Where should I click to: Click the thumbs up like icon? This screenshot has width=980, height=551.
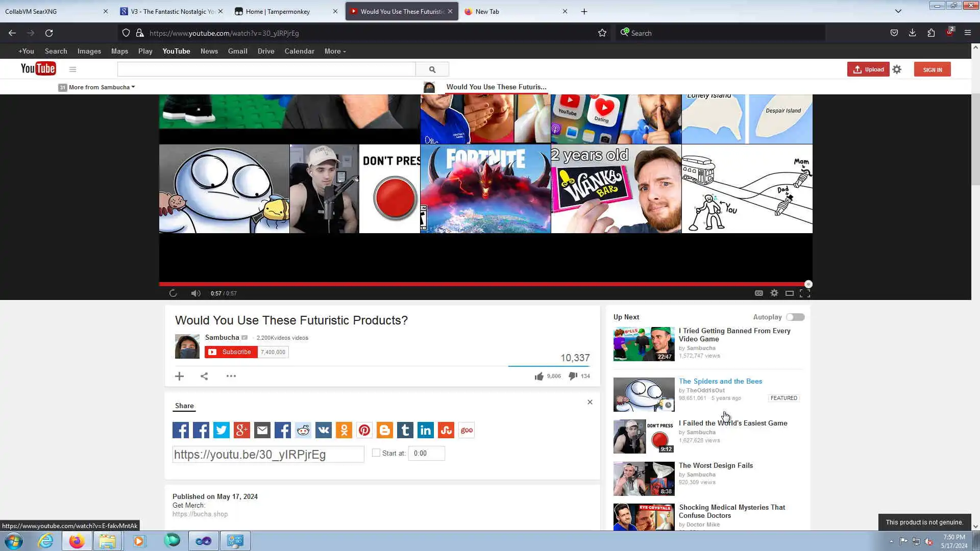(539, 376)
